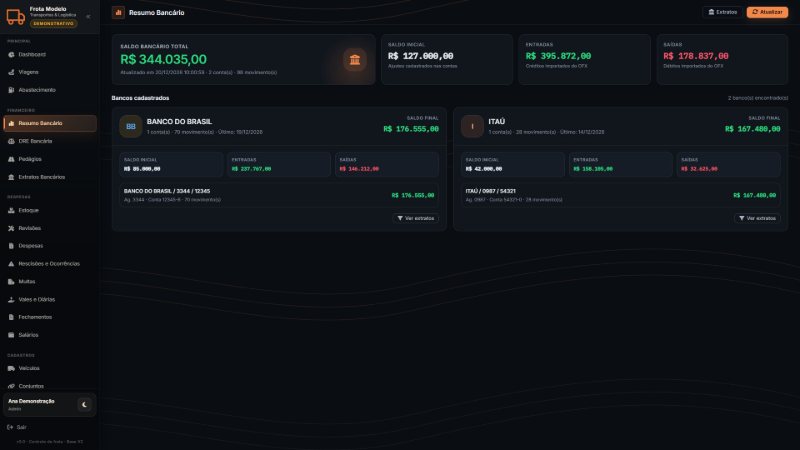Open Despesas menu item
800x450 pixels.
point(49,246)
